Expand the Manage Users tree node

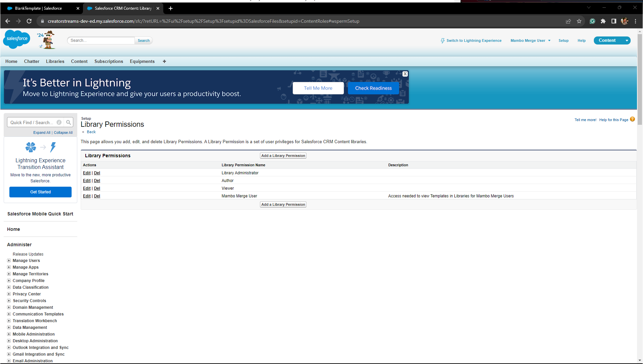[9, 261]
